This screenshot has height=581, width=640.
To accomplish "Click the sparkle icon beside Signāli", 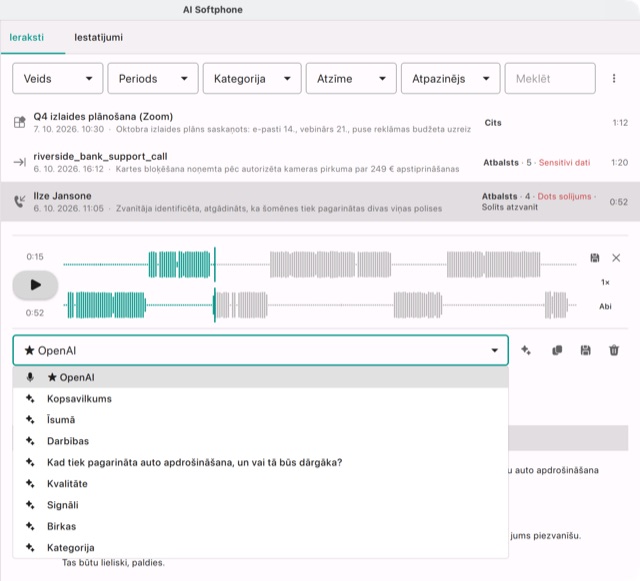I will click(30, 505).
